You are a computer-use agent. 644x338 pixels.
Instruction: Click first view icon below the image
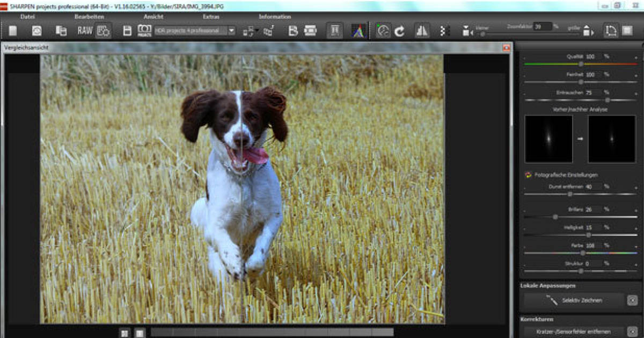[x=125, y=333]
